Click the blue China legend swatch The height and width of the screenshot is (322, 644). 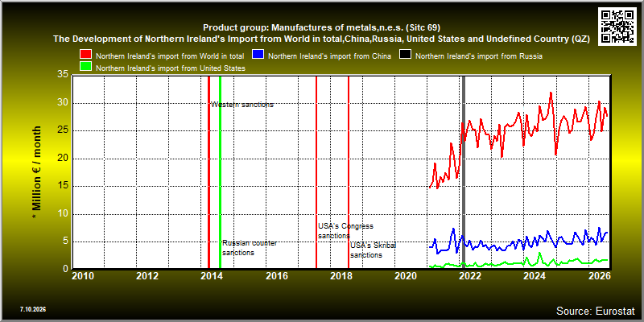click(x=258, y=55)
